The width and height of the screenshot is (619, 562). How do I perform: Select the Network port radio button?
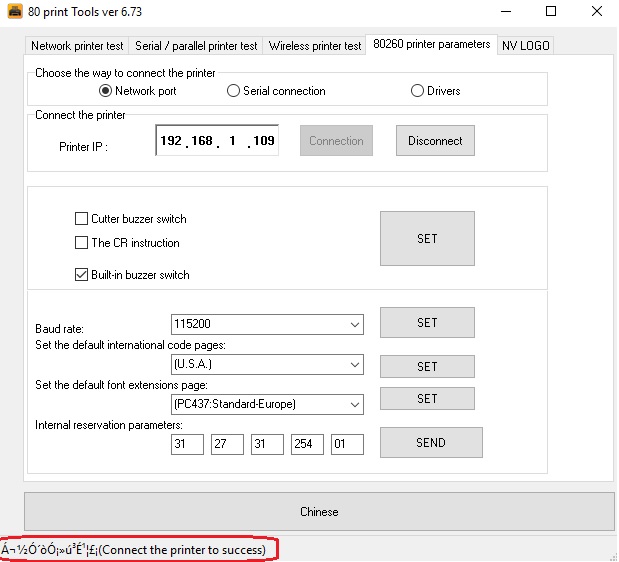[x=106, y=91]
